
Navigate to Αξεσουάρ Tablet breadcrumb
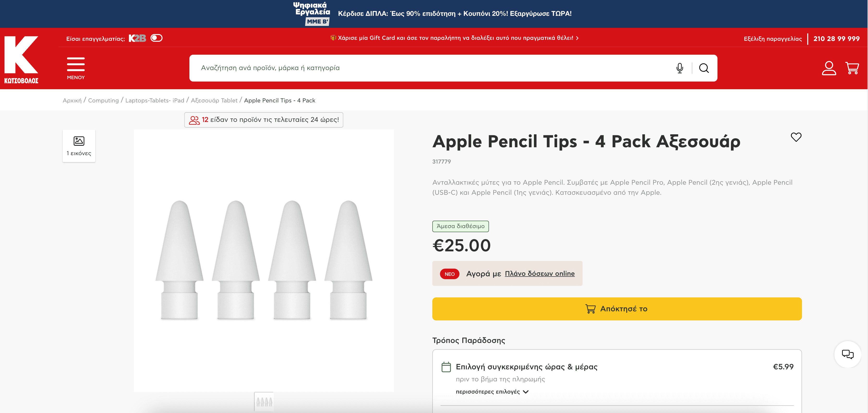[x=214, y=100]
